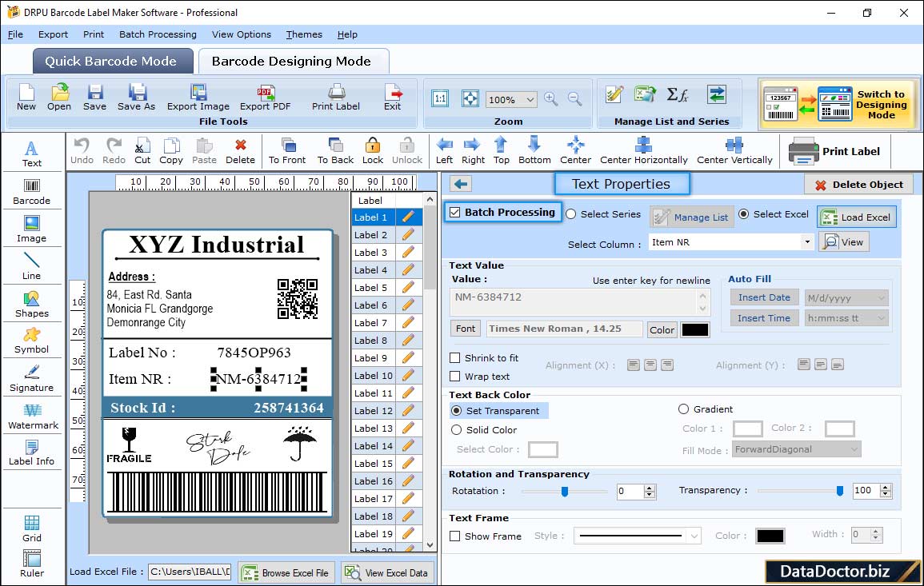Open the Fill Mode dropdown
Screen dimensions: 924x586
click(854, 449)
